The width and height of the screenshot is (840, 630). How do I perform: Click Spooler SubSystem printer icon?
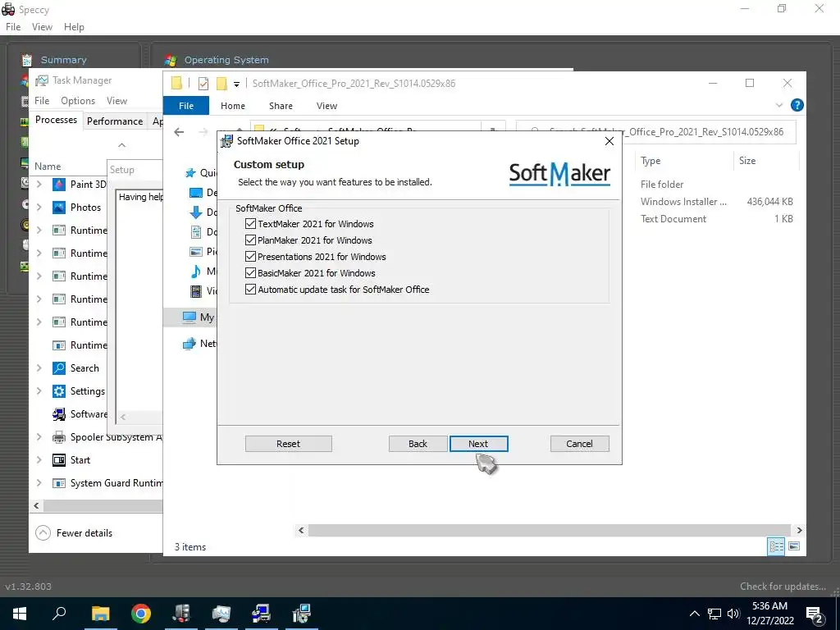[x=59, y=437]
